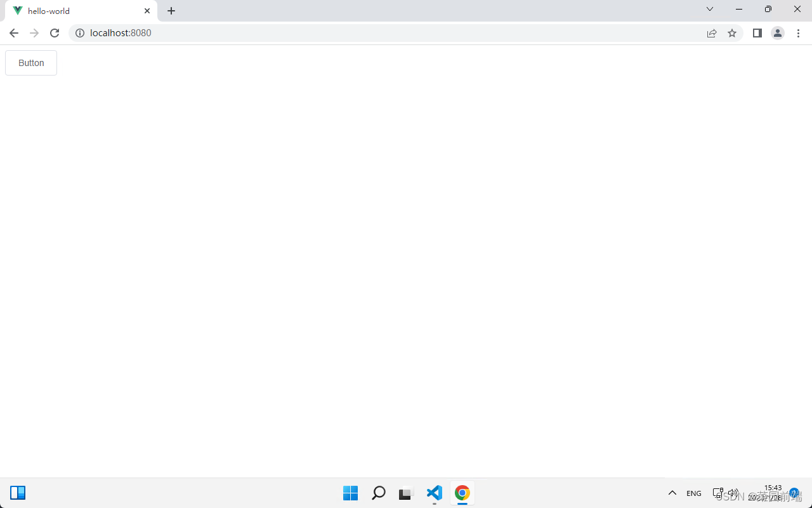Screen dimensions: 812x508
Task: Expand hidden system tray icons
Action: click(672, 493)
